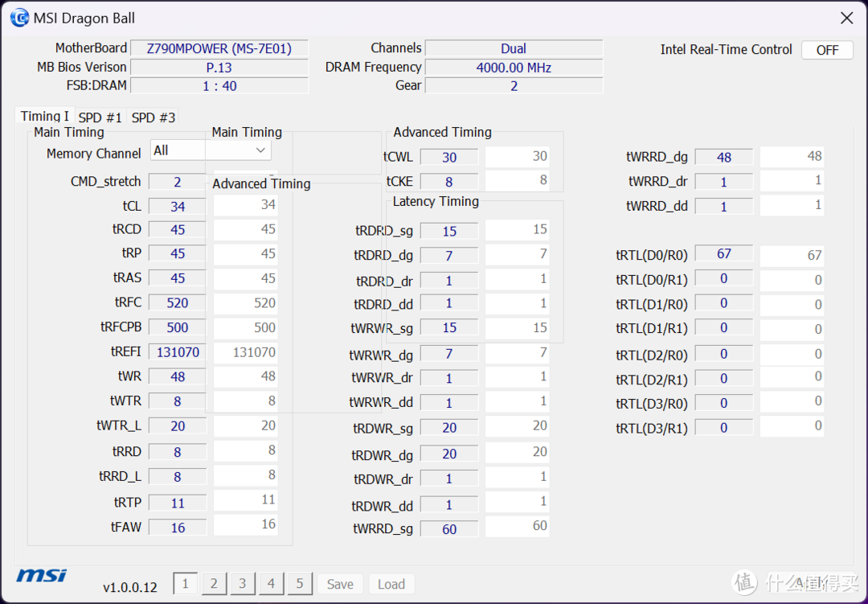This screenshot has width=868, height=604.
Task: Click the Memory Channel dropdown chevron arrow
Action: [260, 150]
